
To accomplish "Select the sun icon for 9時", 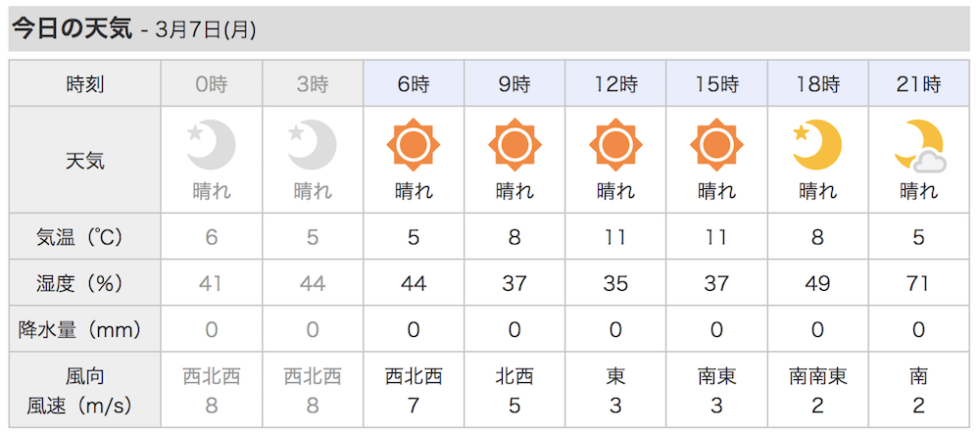I will [x=514, y=145].
